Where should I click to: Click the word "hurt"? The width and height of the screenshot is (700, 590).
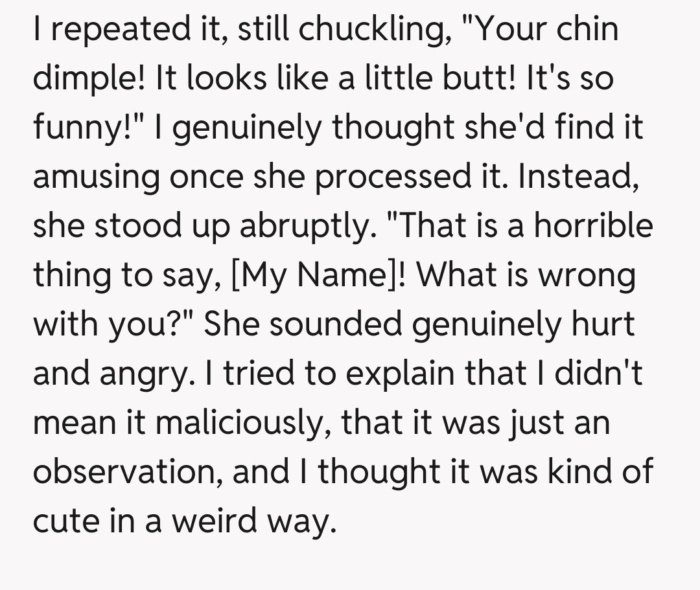click(601, 324)
